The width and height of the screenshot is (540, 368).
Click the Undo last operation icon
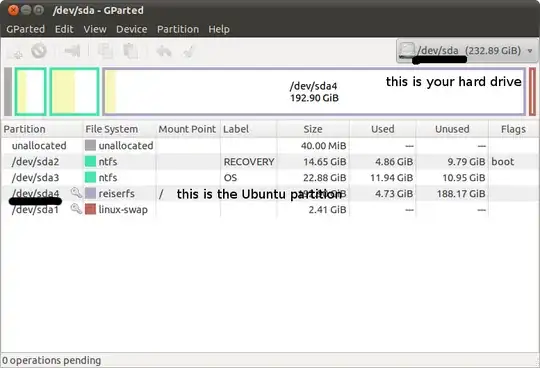pyautogui.click(x=164, y=52)
